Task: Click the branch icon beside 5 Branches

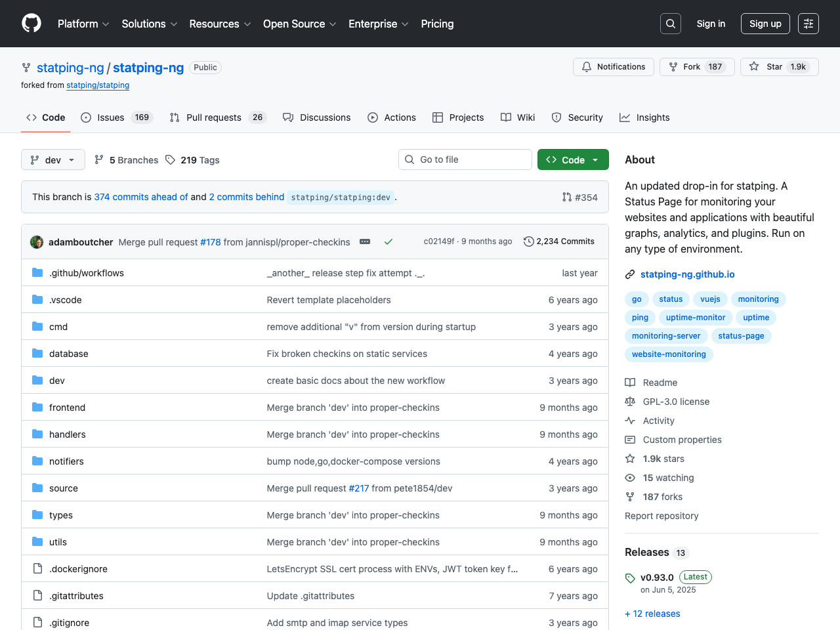Action: 98,159
